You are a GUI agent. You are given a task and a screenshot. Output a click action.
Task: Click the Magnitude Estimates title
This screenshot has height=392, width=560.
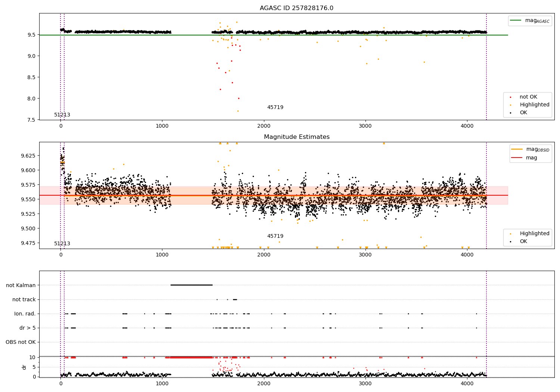coord(296,137)
